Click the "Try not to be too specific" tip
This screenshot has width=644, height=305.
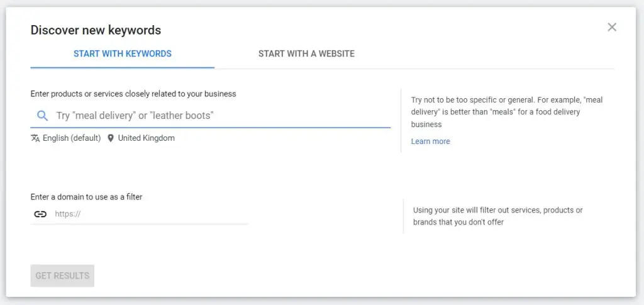point(506,112)
